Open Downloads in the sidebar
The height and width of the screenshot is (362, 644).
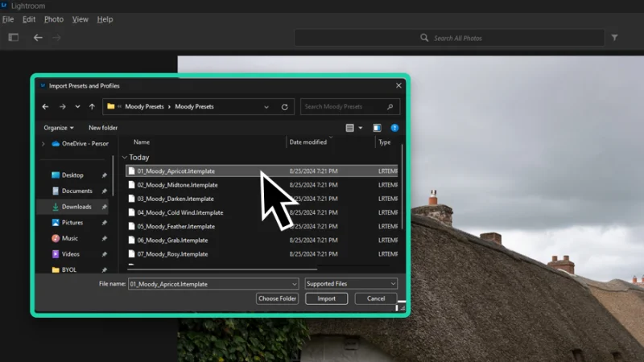coord(76,207)
